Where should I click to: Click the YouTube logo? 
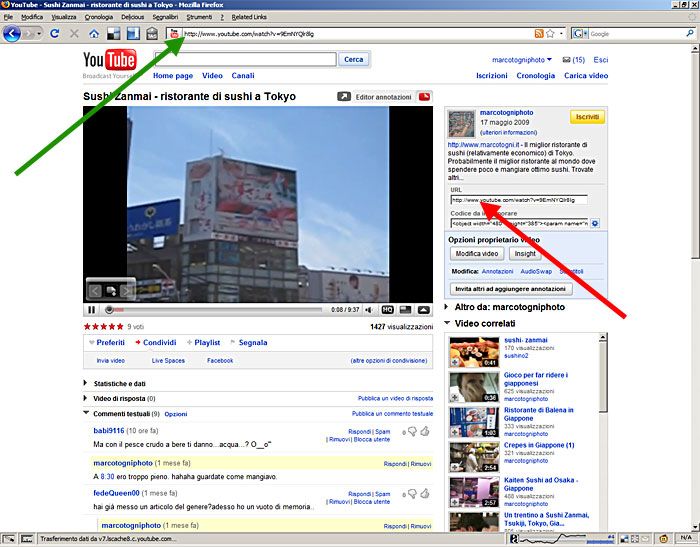pyautogui.click(x=109, y=60)
